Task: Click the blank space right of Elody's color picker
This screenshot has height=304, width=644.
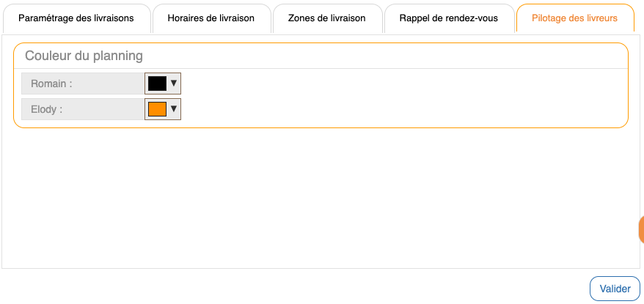Action: [x=403, y=109]
